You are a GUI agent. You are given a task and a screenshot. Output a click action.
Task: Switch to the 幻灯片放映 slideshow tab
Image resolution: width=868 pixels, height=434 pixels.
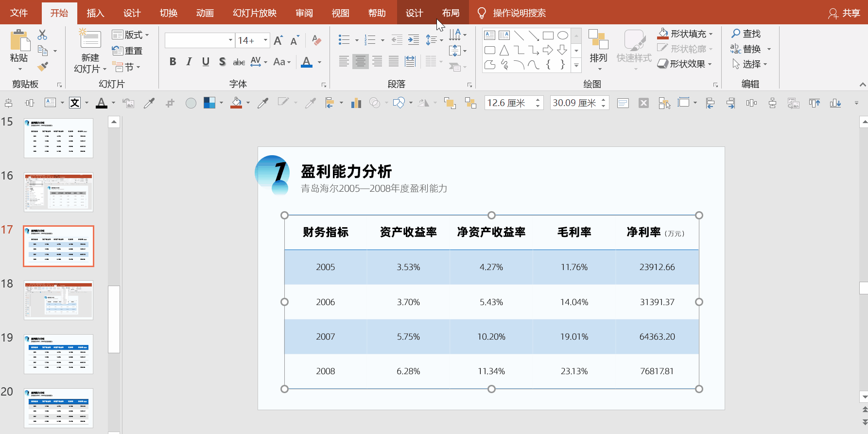point(255,13)
